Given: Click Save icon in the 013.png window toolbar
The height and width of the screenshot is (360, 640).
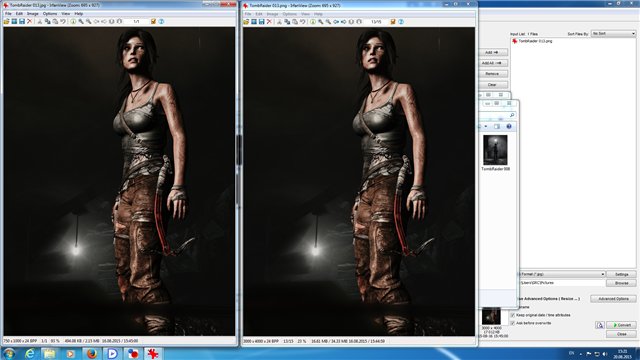Looking at the screenshot, I should (261, 22).
